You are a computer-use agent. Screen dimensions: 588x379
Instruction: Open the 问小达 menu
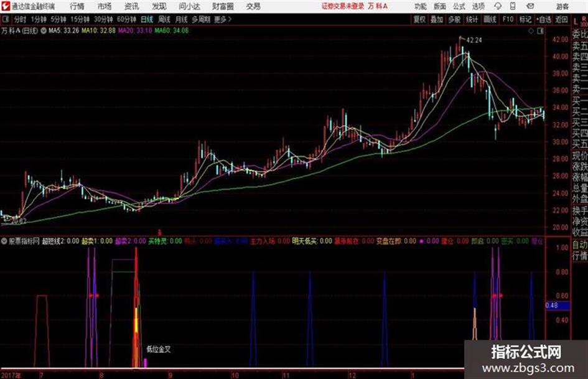click(189, 6)
